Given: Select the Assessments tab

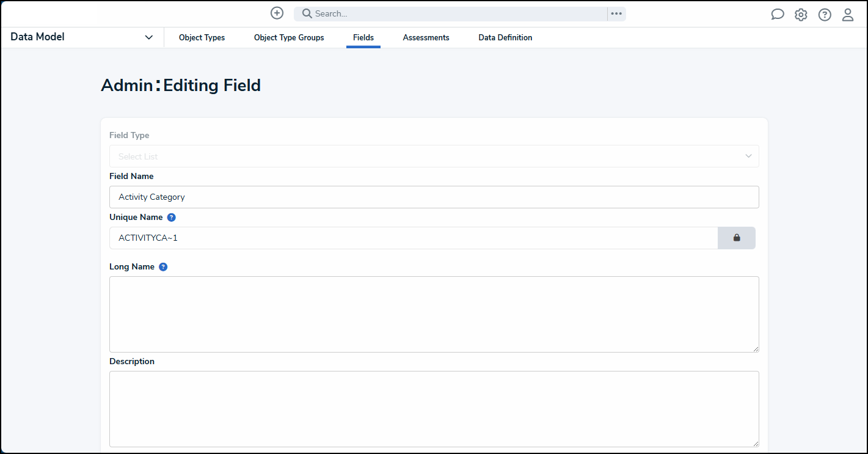Looking at the screenshot, I should click(426, 37).
